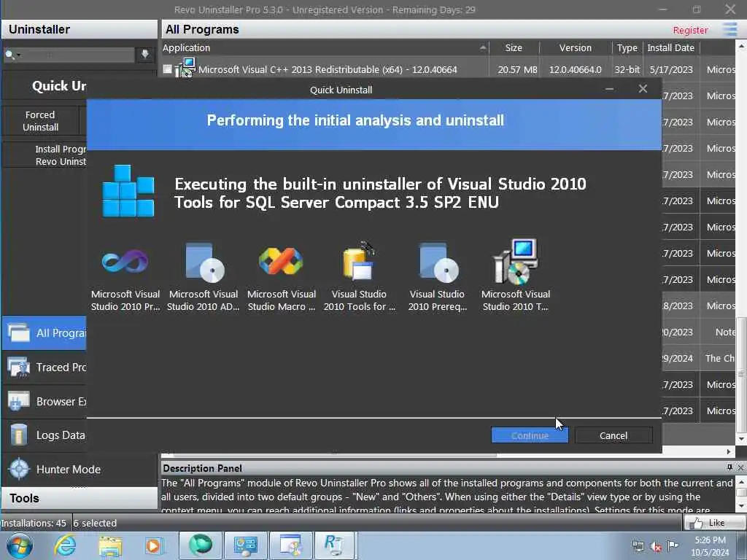Viewport: 747px width, 560px height.
Task: Expand the Uninstaller sidebar section
Action: pos(80,29)
